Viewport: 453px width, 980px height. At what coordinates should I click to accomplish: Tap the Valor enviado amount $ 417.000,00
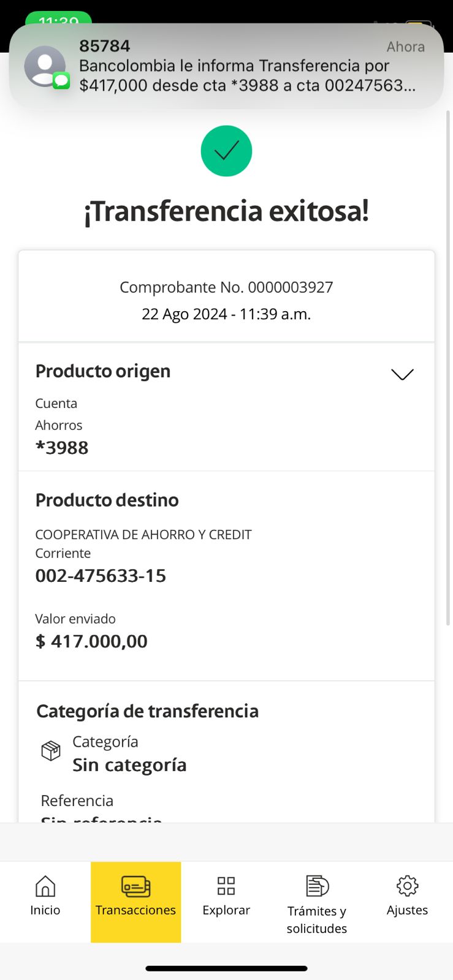click(91, 641)
